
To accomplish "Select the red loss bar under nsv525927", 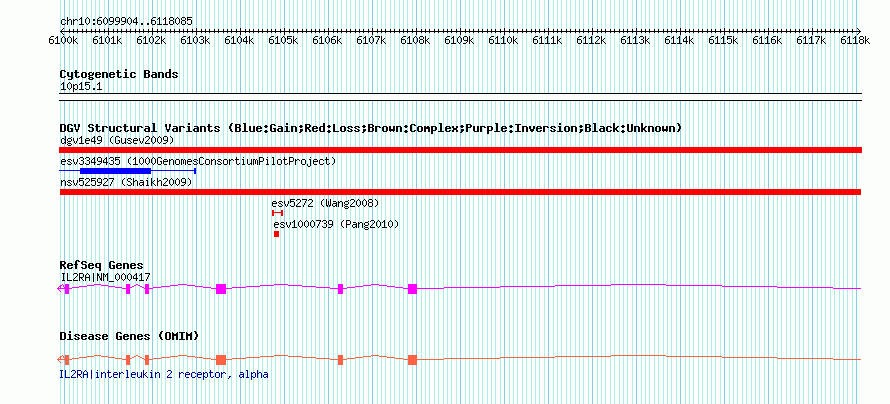I will [x=460, y=192].
